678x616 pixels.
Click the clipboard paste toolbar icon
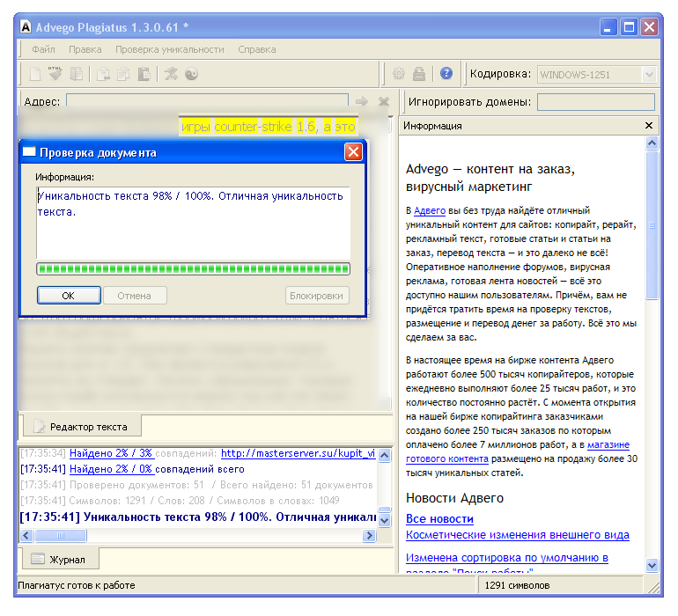(x=144, y=74)
